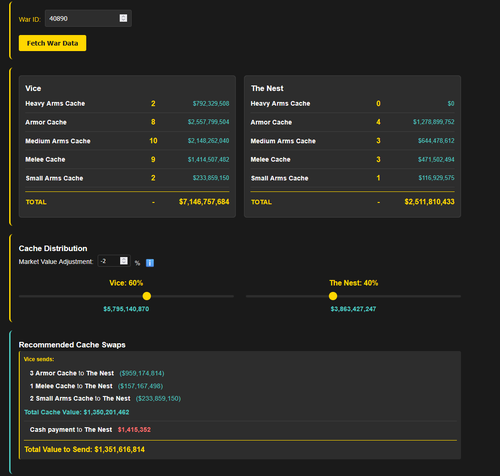Click the Vice Melee Cache count 9

153,159
